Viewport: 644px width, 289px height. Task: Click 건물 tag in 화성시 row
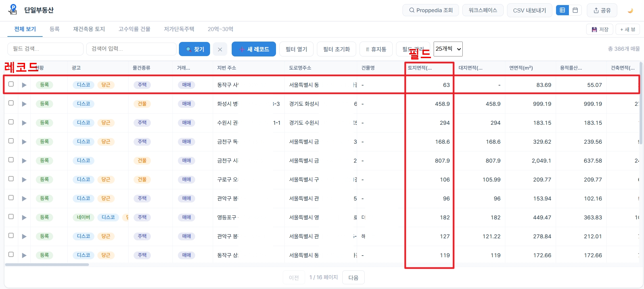coord(142,104)
